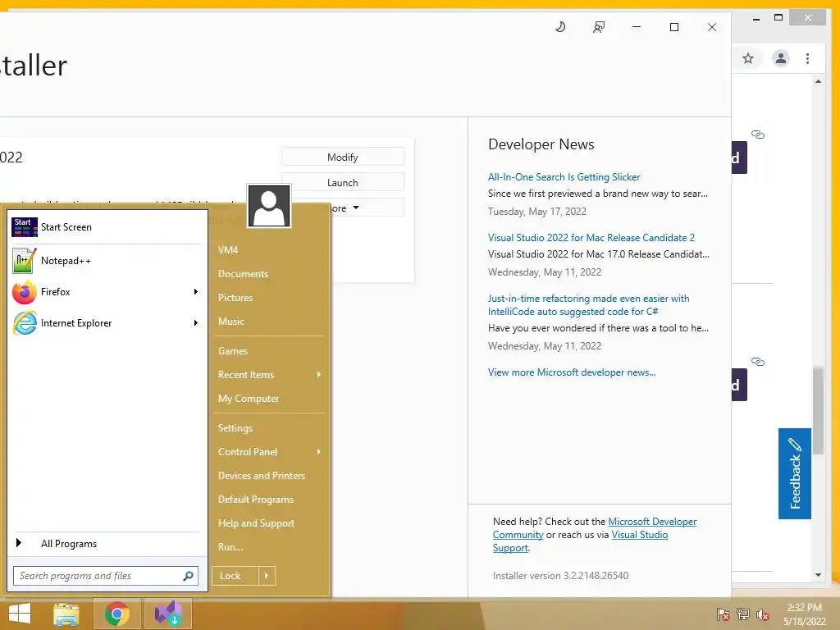Open Microsoft Developer Community link
Image resolution: width=840 pixels, height=630 pixels.
coord(652,522)
